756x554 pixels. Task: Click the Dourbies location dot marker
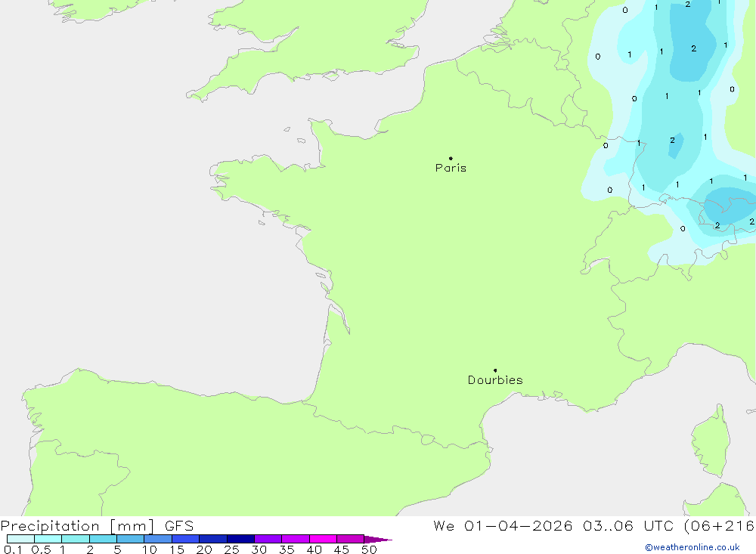495,370
